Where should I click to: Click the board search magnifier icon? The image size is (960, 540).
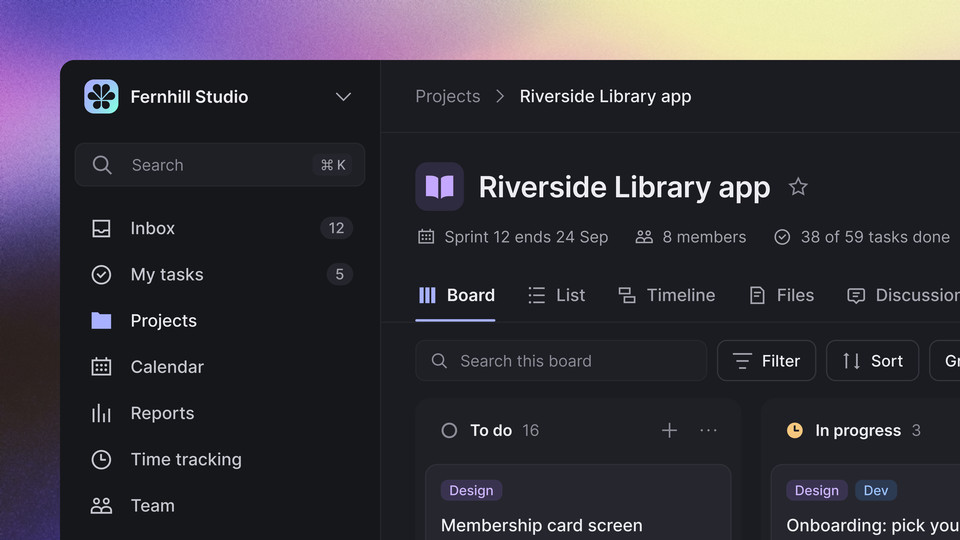(439, 361)
